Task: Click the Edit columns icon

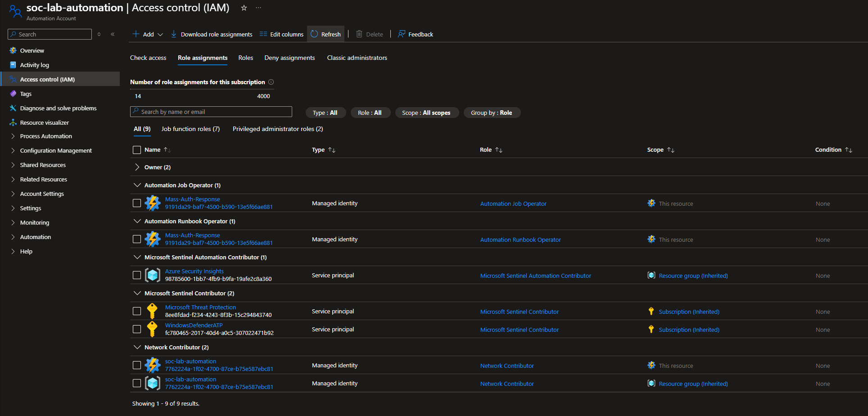Action: pyautogui.click(x=263, y=34)
